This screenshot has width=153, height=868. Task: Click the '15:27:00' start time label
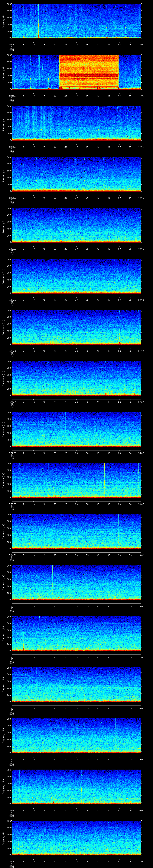tap(12, 709)
